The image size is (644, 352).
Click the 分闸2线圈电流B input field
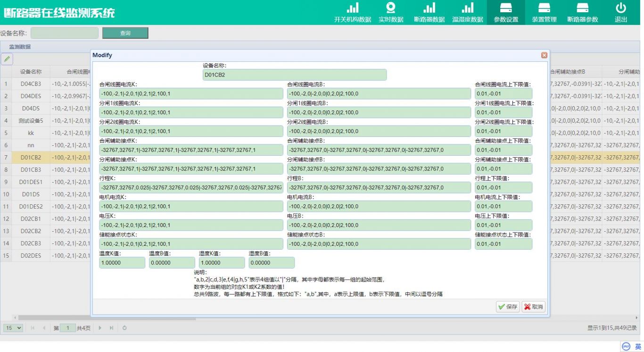[x=379, y=131]
